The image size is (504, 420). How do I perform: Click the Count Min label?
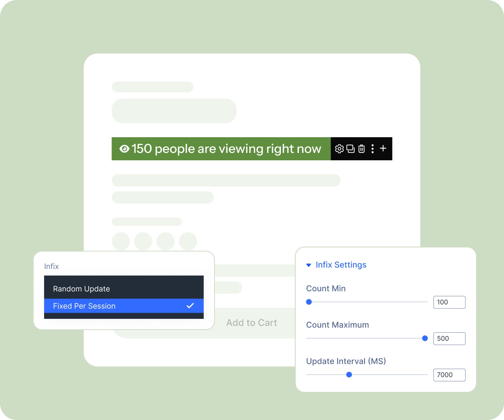tap(326, 288)
